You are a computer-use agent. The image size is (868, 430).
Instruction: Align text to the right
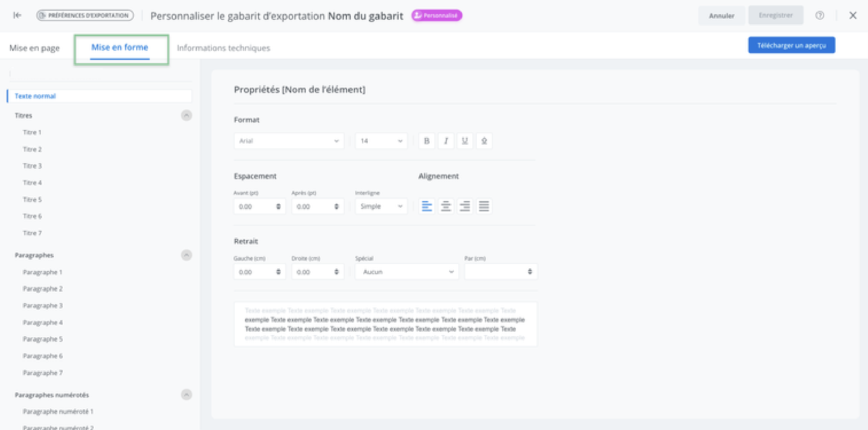tap(465, 206)
